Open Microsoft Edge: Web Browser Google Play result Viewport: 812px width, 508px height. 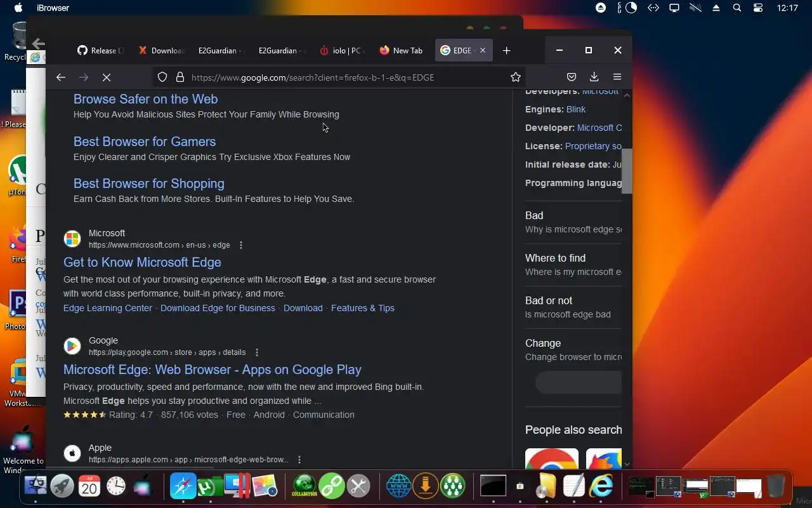[x=213, y=370]
